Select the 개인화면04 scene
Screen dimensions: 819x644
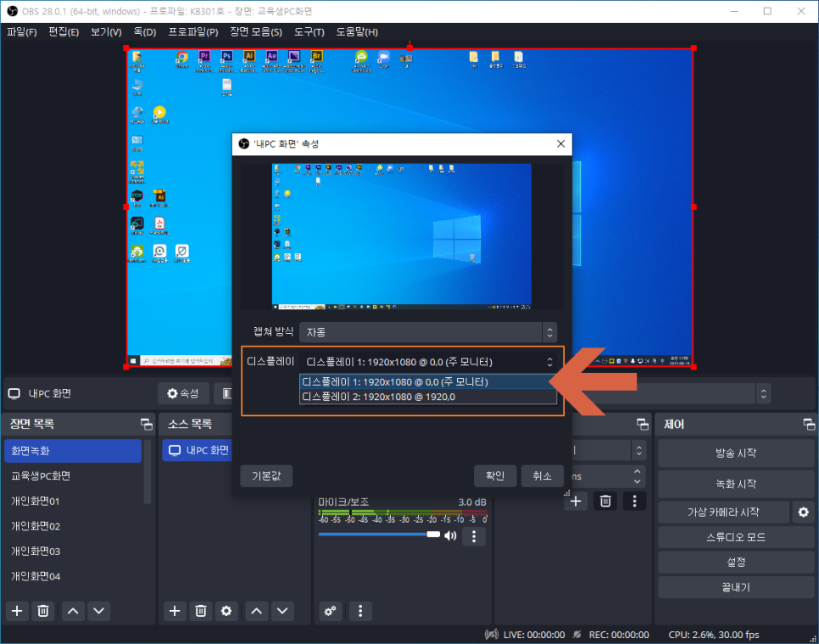73,576
